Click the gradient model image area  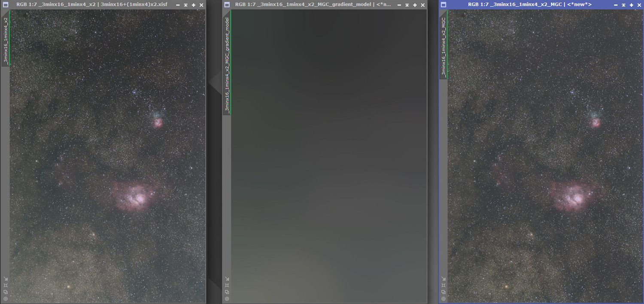(x=329, y=156)
